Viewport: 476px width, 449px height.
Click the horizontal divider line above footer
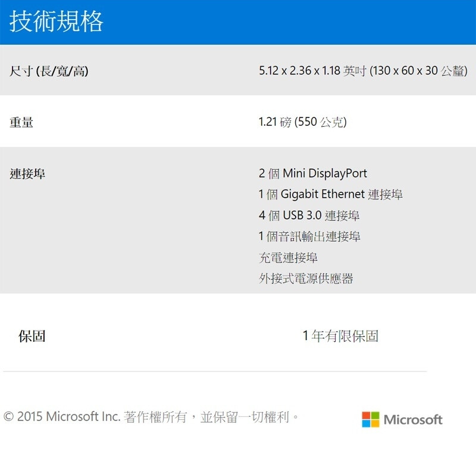click(215, 371)
